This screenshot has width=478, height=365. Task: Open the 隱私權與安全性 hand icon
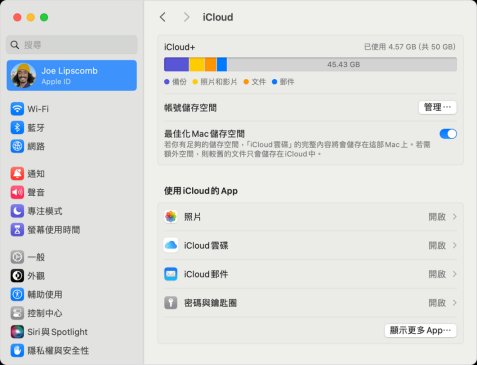click(x=17, y=350)
